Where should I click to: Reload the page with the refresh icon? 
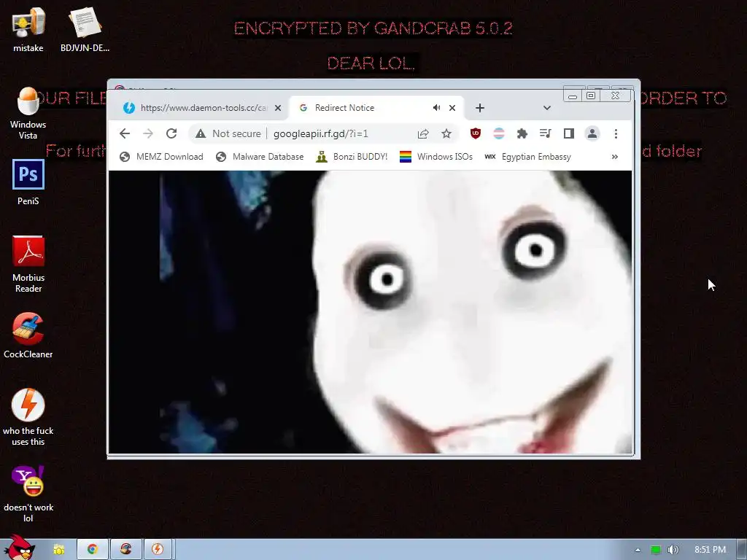[x=171, y=134]
